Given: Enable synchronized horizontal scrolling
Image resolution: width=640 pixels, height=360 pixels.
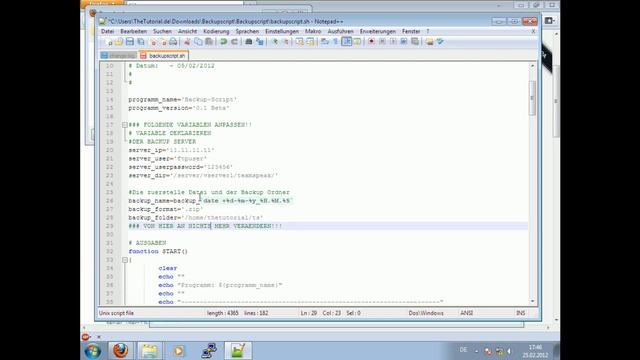Looking at the screenshot, I should (x=311, y=42).
